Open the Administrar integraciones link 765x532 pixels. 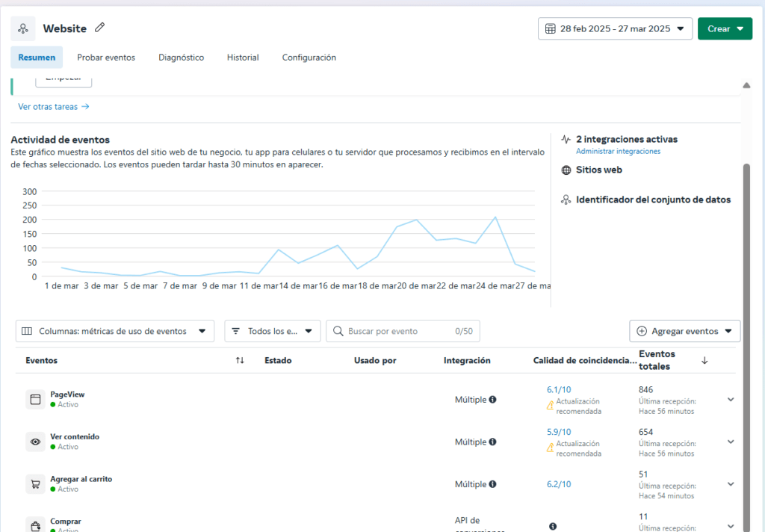click(618, 151)
